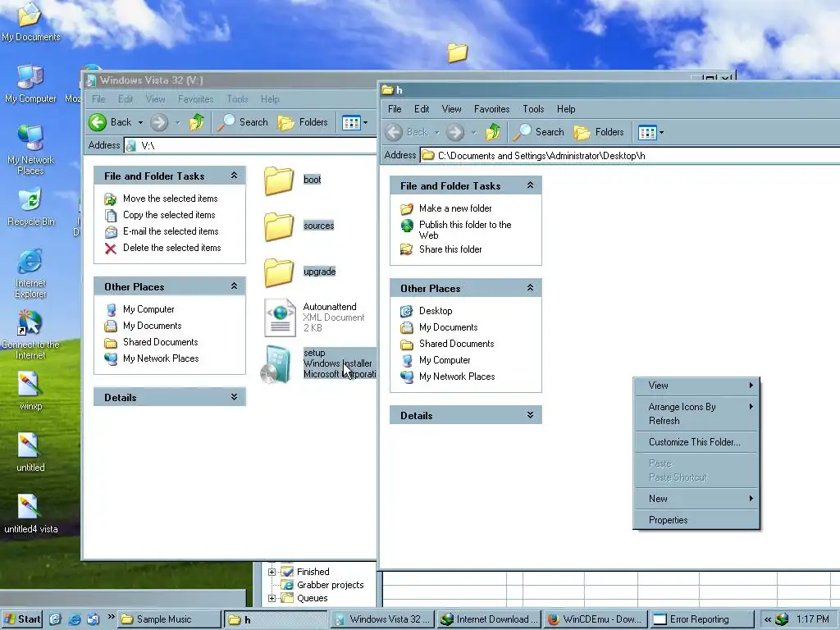Choose Customize This Folder in context menu
The height and width of the screenshot is (630, 840).
696,442
